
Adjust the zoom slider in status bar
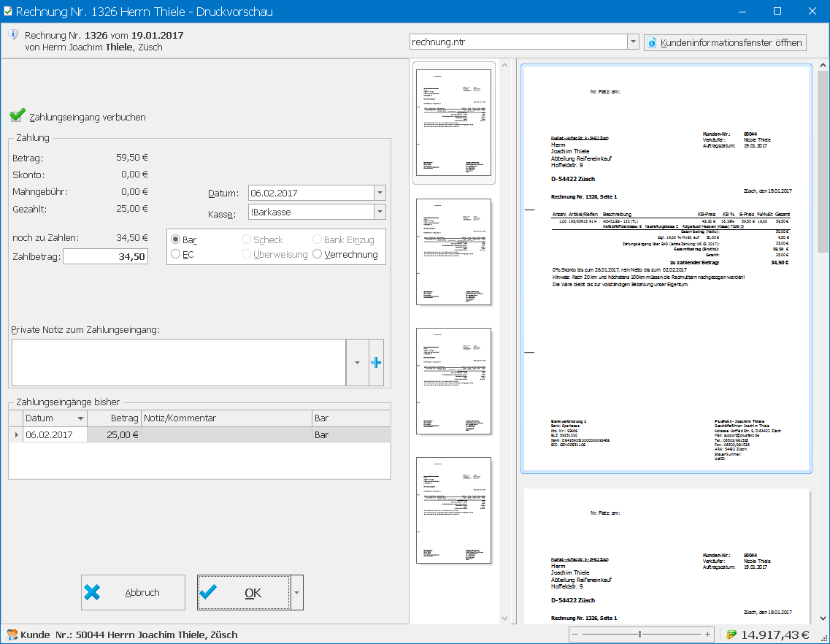[x=640, y=634]
